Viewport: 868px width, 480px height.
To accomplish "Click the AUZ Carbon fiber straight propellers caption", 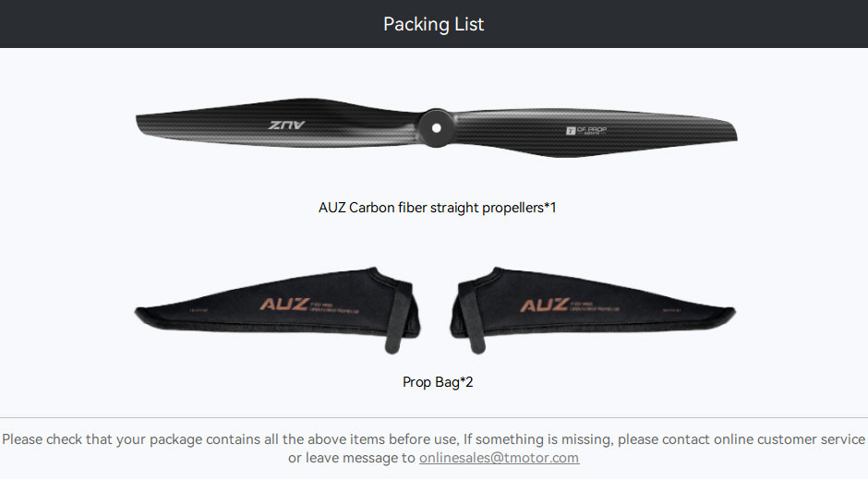I will click(x=438, y=208).
